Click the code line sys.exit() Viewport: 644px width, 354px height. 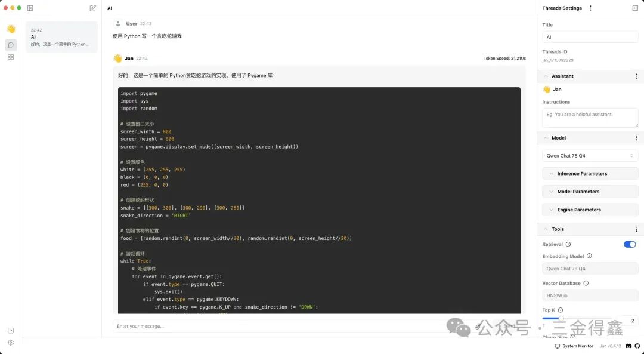(x=168, y=291)
